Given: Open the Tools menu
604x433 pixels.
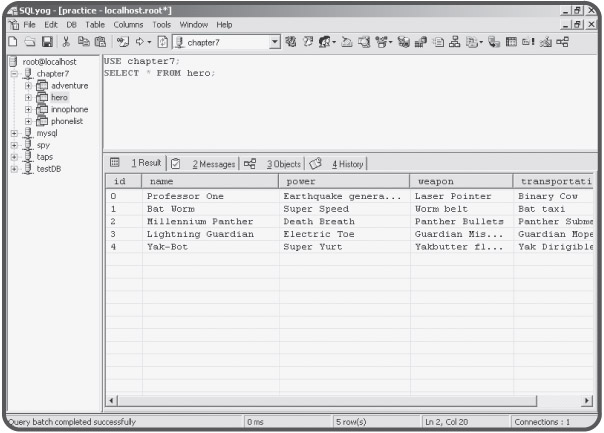Looking at the screenshot, I should 160,24.
